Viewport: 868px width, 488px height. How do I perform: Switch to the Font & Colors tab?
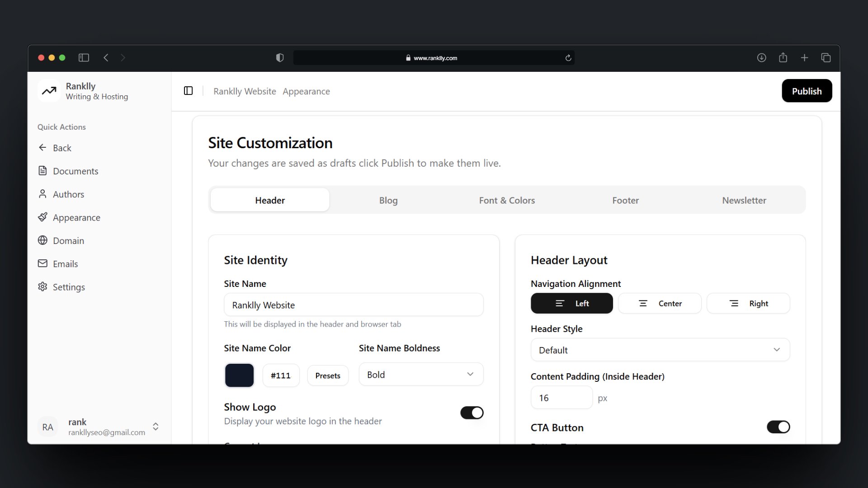[507, 200]
